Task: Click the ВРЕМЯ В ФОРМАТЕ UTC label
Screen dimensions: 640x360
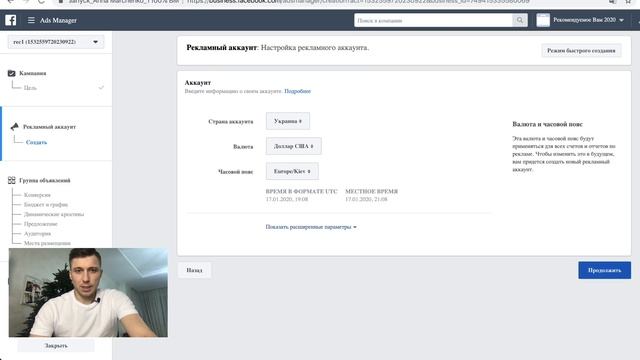Action: click(302, 191)
